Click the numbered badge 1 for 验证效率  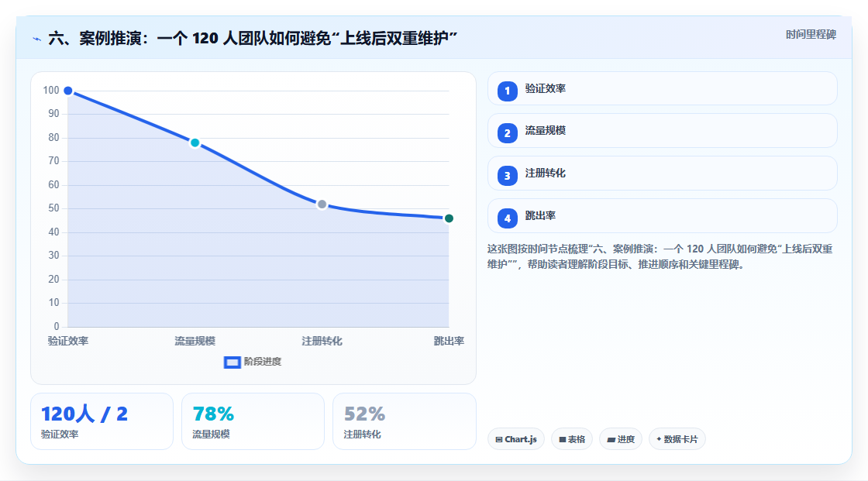(507, 91)
